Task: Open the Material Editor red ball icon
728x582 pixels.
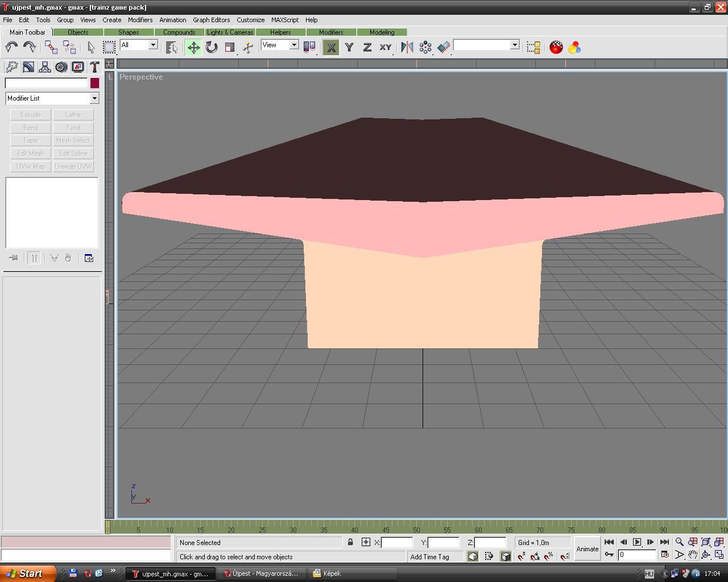Action: pyautogui.click(x=556, y=48)
